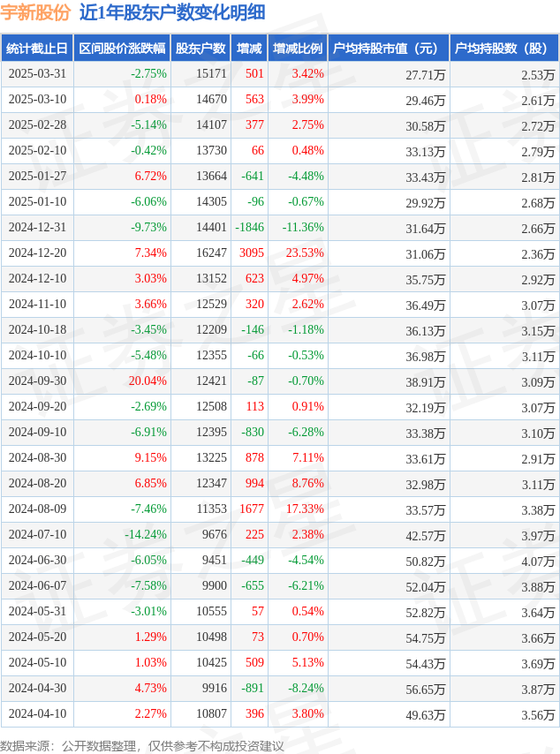Select the -14.24% price change cell
The width and height of the screenshot is (560, 754).
point(145,534)
